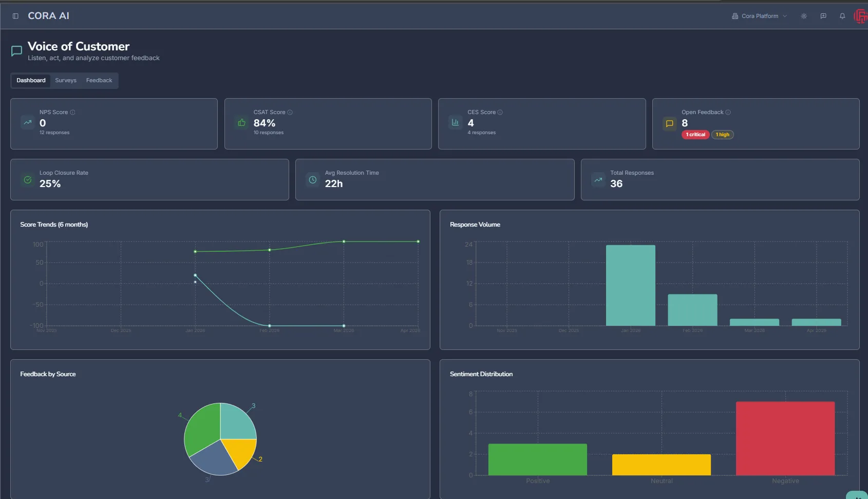Switch to the Feedback tab
868x499 pixels.
[x=99, y=80]
